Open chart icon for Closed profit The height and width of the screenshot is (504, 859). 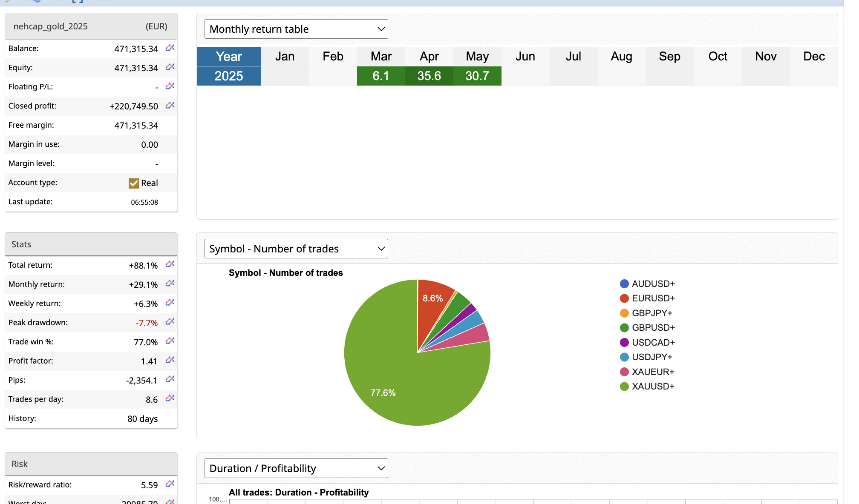coord(170,106)
